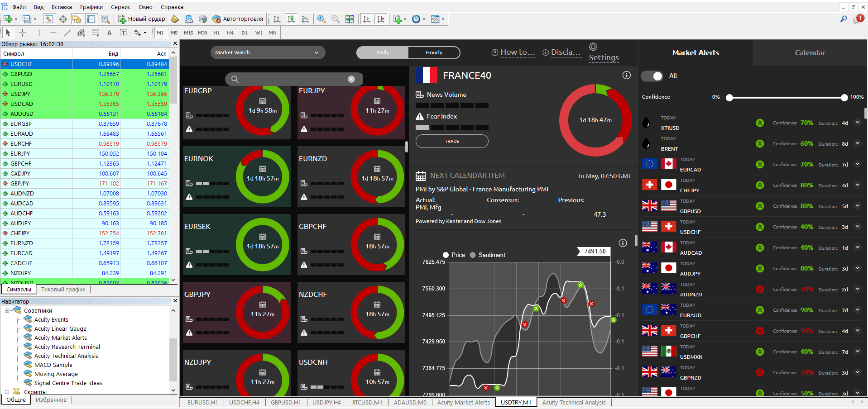The width and height of the screenshot is (868, 409).
Task: Open the Data Window crosshair icon
Action: (x=63, y=19)
